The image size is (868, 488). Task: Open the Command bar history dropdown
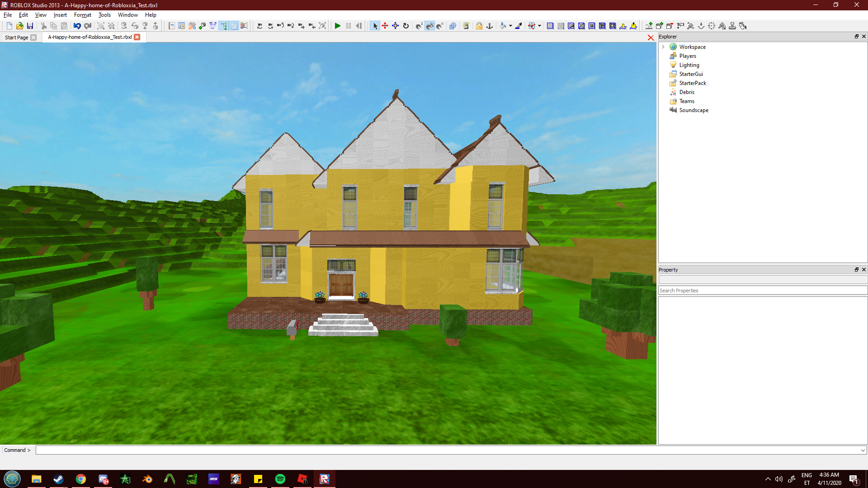863,450
